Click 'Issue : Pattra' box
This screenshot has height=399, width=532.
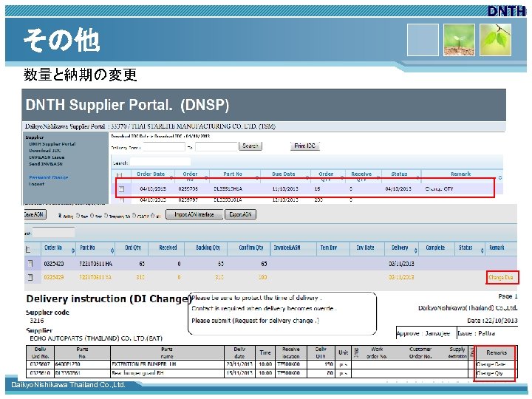click(487, 333)
